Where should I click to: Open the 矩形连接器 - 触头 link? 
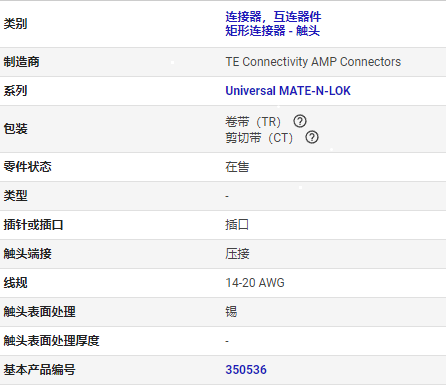coord(272,31)
